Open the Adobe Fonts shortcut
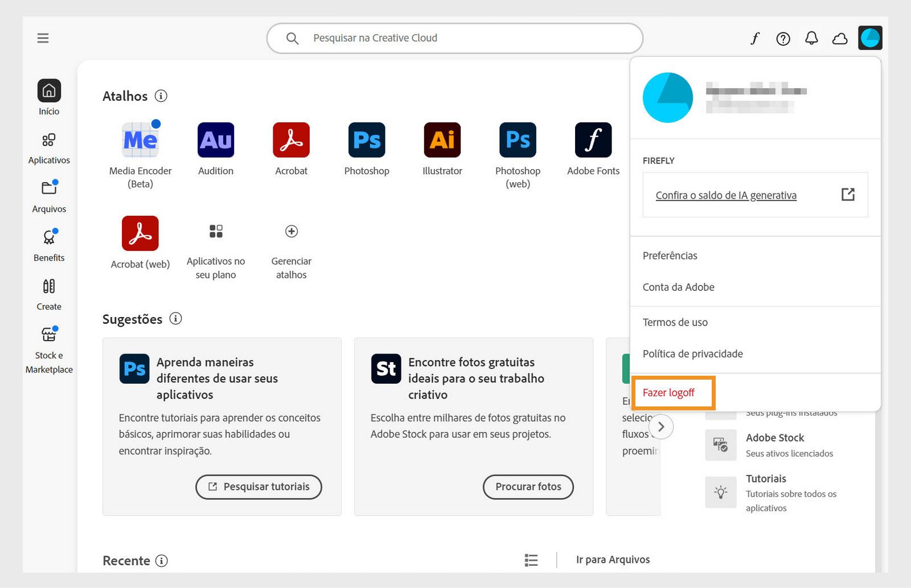911x588 pixels. click(x=593, y=140)
